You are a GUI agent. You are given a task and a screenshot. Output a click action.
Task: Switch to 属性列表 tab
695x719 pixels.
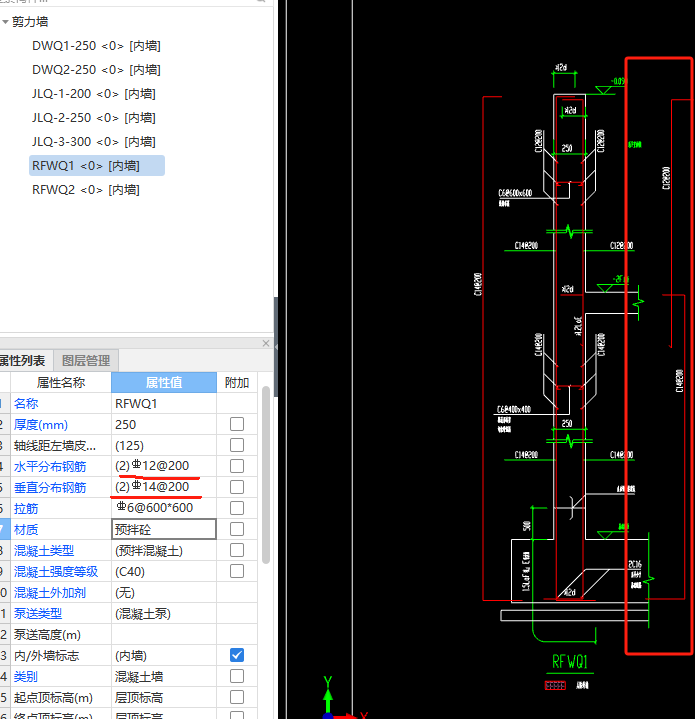click(x=23, y=360)
